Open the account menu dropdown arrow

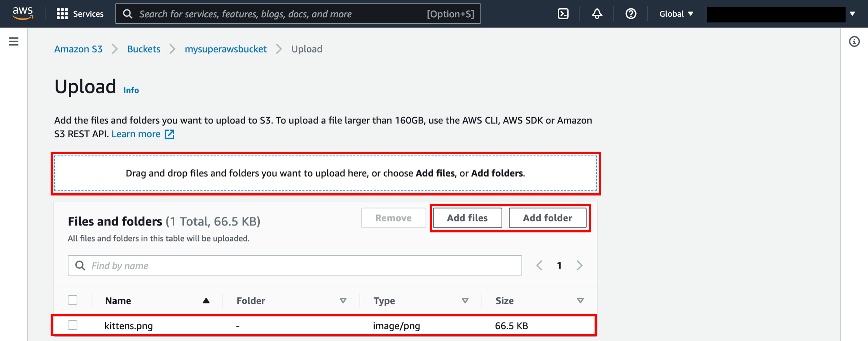click(852, 14)
